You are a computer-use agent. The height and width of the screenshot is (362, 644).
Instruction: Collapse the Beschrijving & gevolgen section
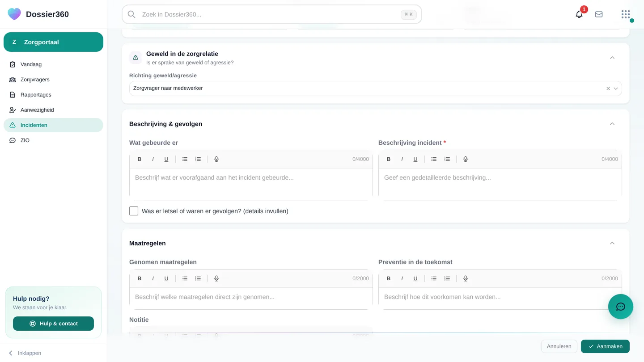tap(612, 124)
